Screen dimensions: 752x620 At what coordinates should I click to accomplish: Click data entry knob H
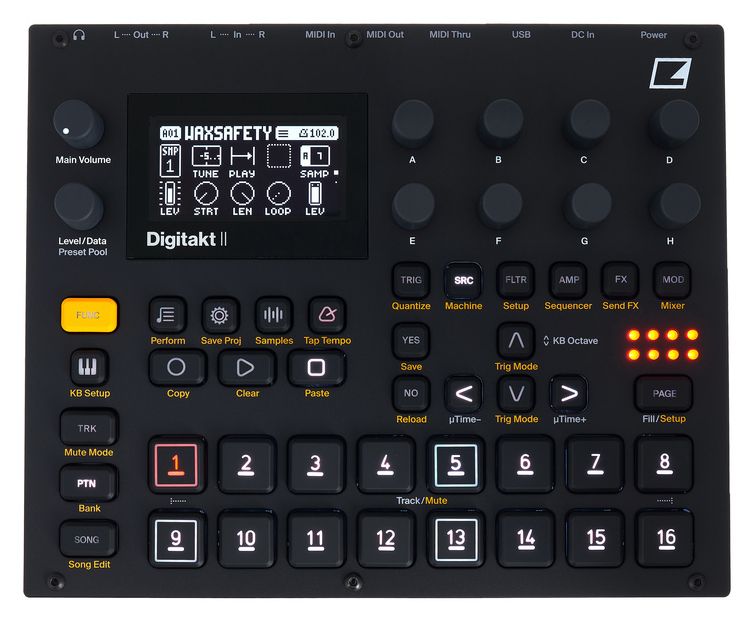(676, 205)
